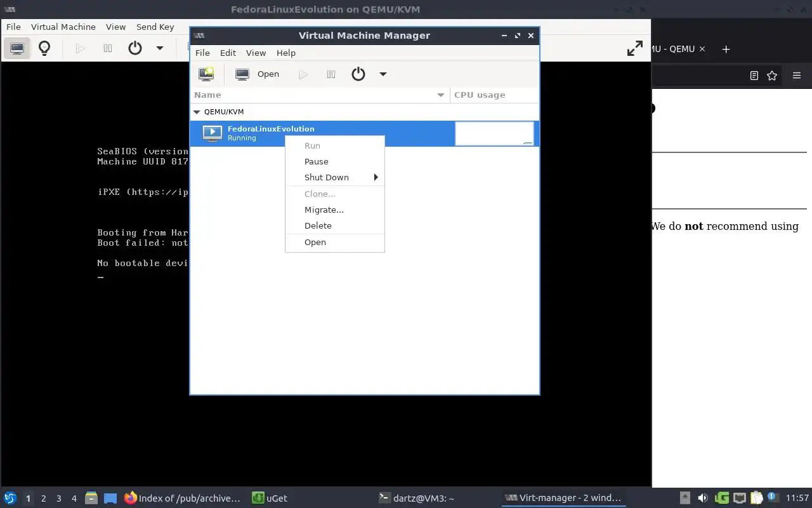The height and width of the screenshot is (508, 812).
Task: Open Edit menu in Virtual Machine Manager
Action: tap(228, 53)
